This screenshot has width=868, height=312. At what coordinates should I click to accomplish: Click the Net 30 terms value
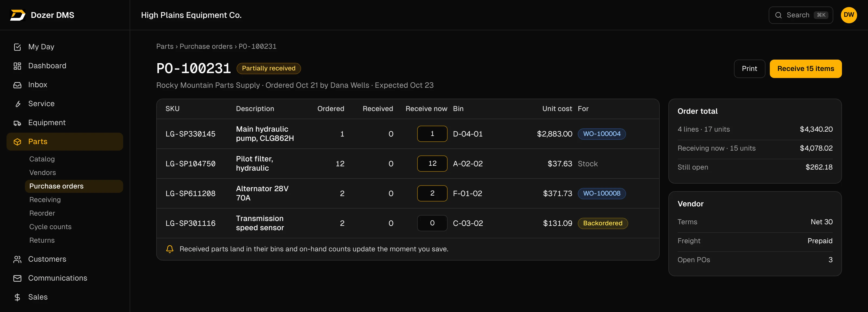(821, 222)
